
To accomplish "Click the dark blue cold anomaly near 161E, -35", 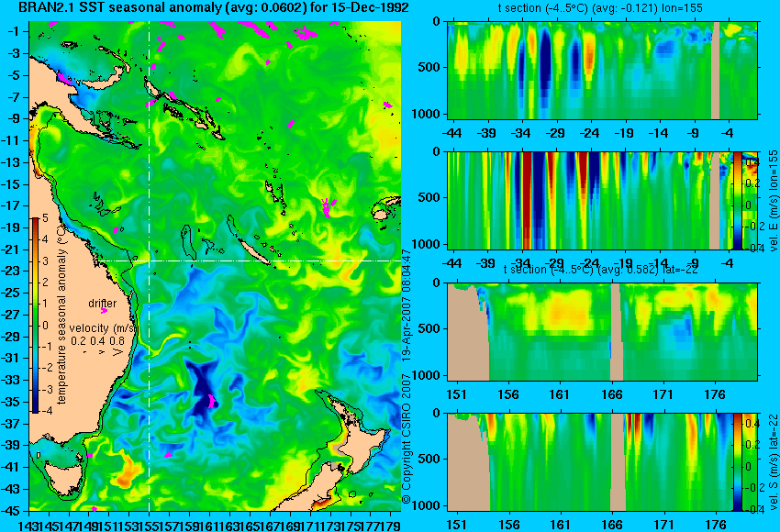I will (203, 393).
